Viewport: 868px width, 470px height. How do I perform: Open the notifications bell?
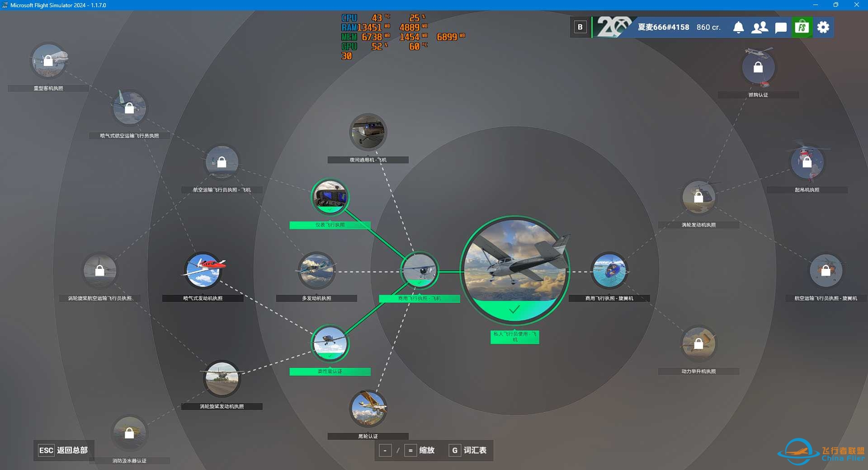[738, 27]
